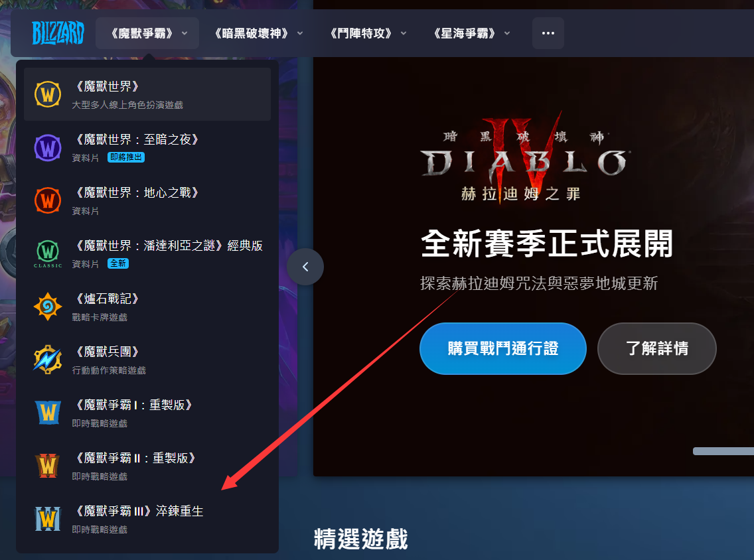This screenshot has height=560, width=754.
Task: Click the 大型多人線上角色扮演遊戲 subtitle
Action: [x=127, y=105]
